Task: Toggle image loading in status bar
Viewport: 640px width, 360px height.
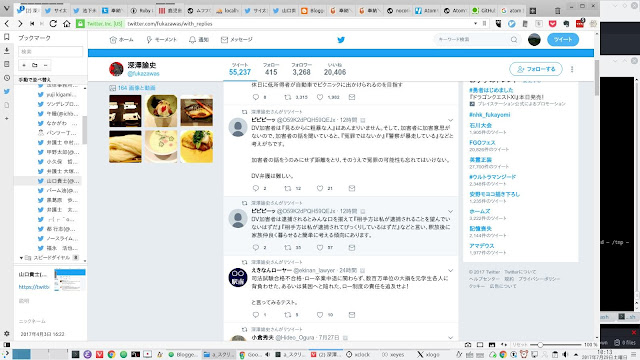Action: (x=492, y=345)
